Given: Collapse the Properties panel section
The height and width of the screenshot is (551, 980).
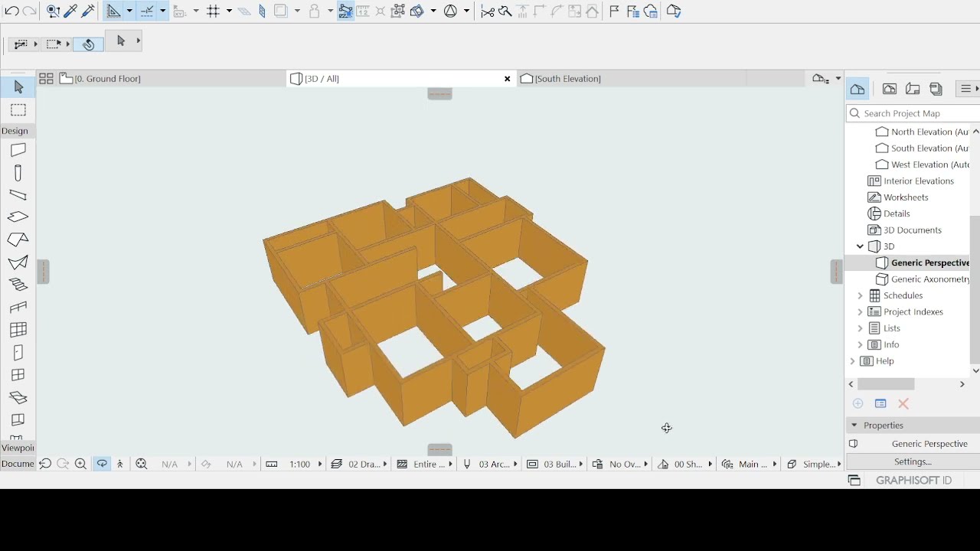Looking at the screenshot, I should pos(854,425).
